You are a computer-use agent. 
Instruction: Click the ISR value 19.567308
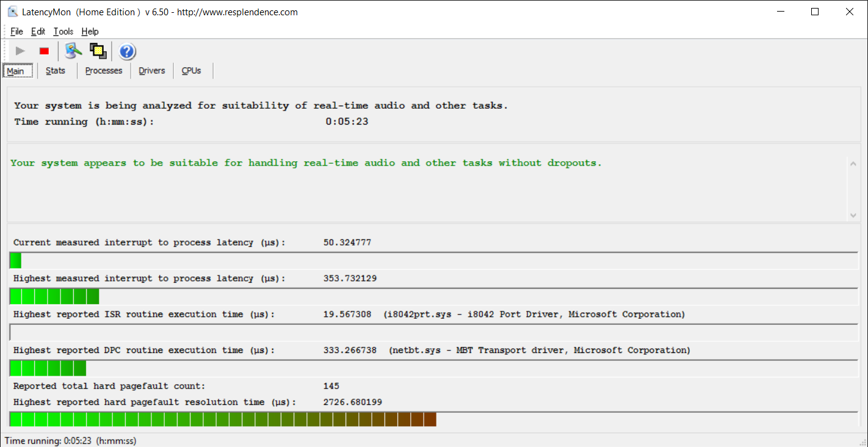click(347, 314)
